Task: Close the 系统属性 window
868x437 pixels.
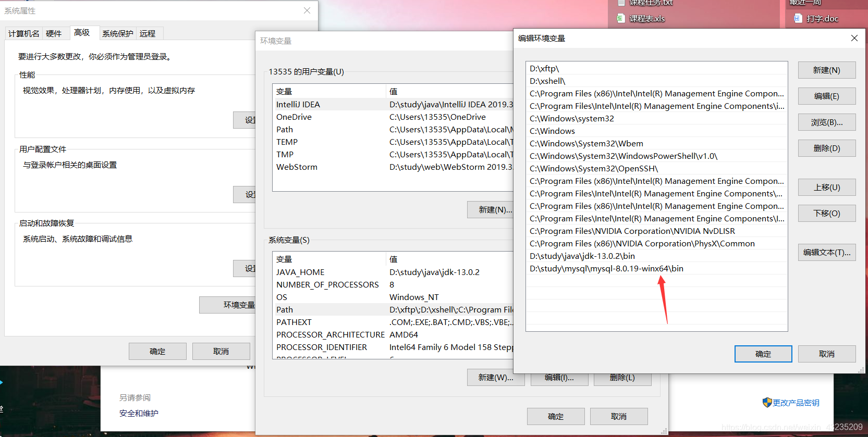Action: (307, 10)
